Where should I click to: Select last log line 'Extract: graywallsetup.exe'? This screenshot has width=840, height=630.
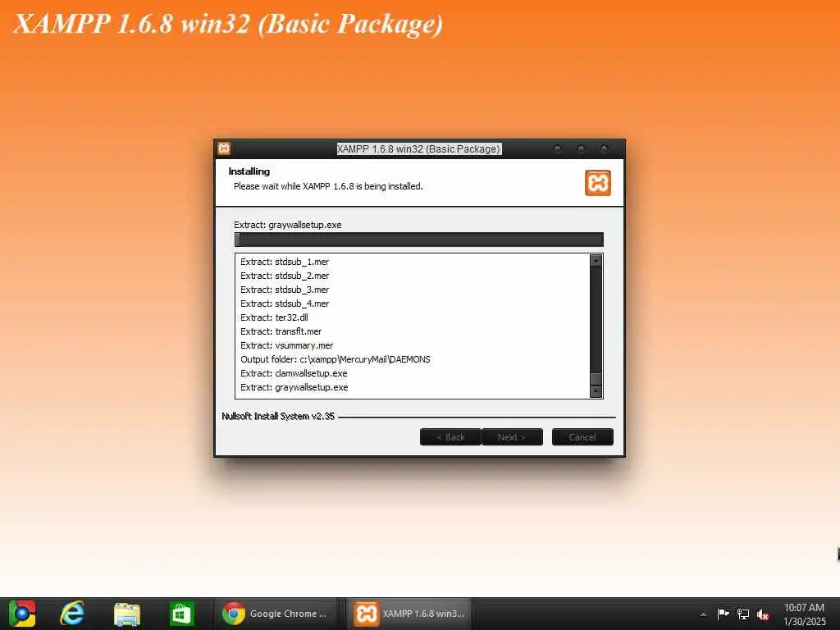point(294,387)
